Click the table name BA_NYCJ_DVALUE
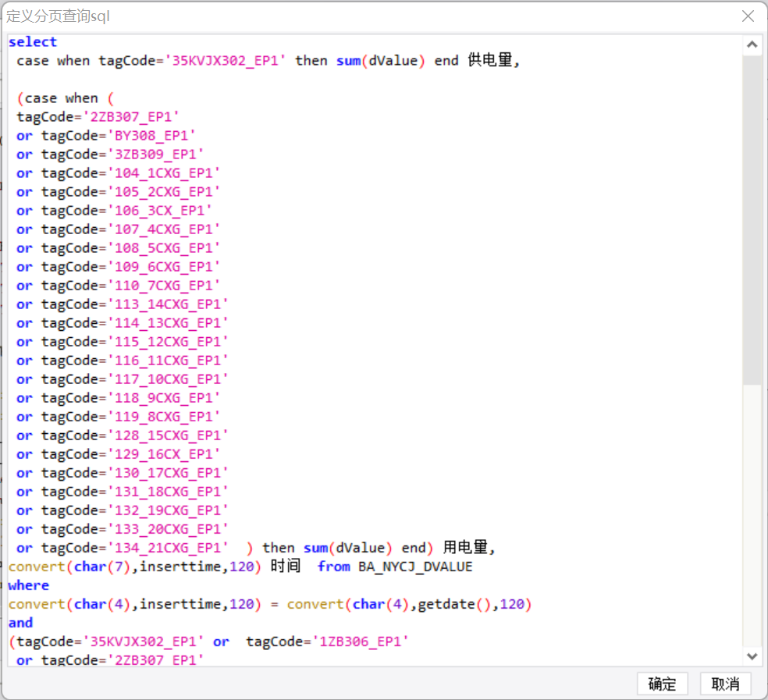Screen dimensions: 768x700 [x=415, y=567]
